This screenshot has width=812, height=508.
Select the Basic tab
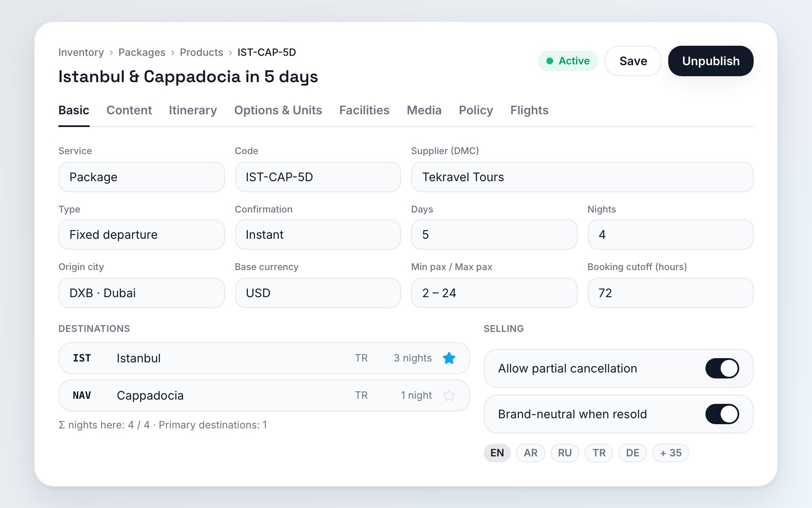[74, 110]
